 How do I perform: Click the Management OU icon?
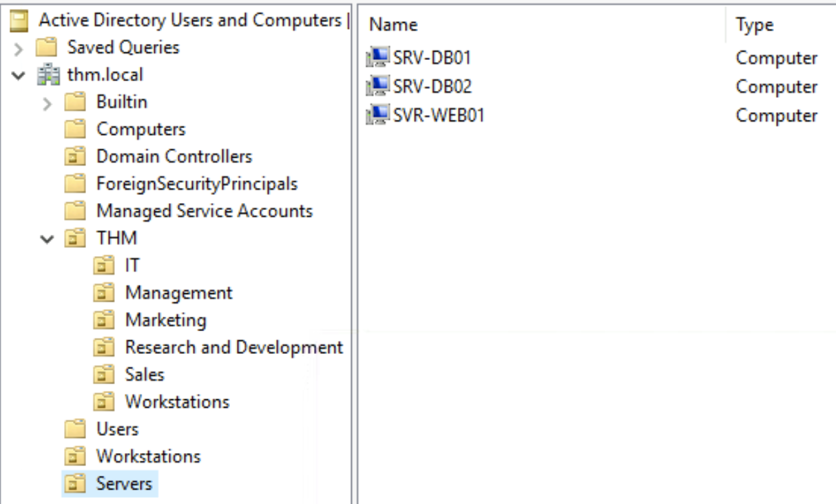tap(103, 293)
